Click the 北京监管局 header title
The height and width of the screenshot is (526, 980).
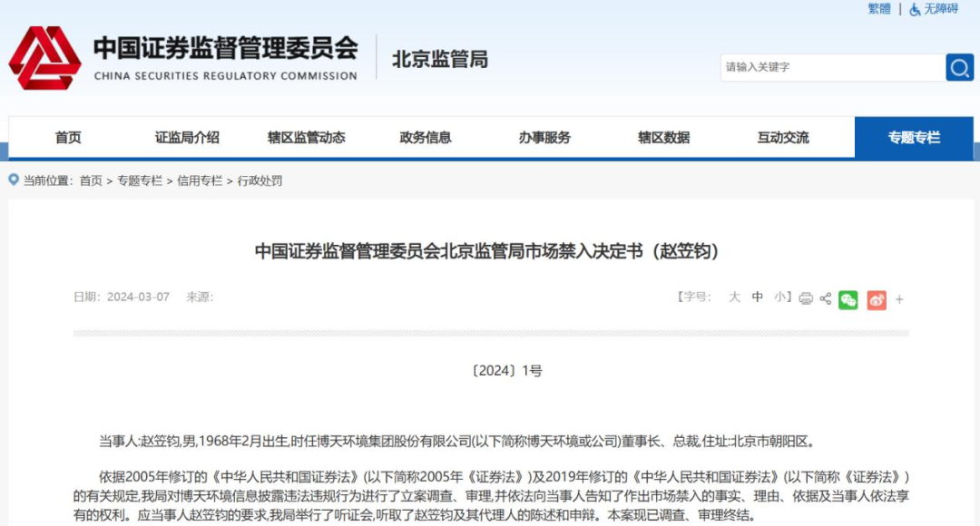(440, 59)
